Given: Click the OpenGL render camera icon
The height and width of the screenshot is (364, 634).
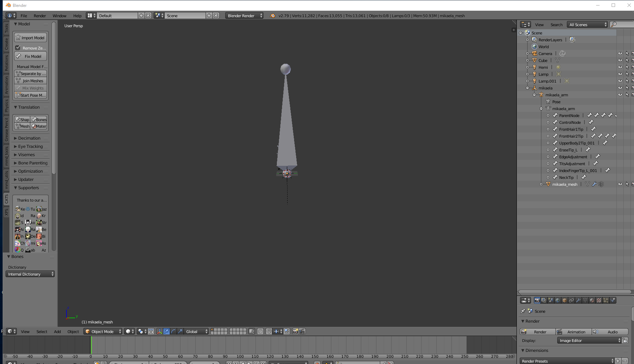Looking at the screenshot, I should coord(295,331).
